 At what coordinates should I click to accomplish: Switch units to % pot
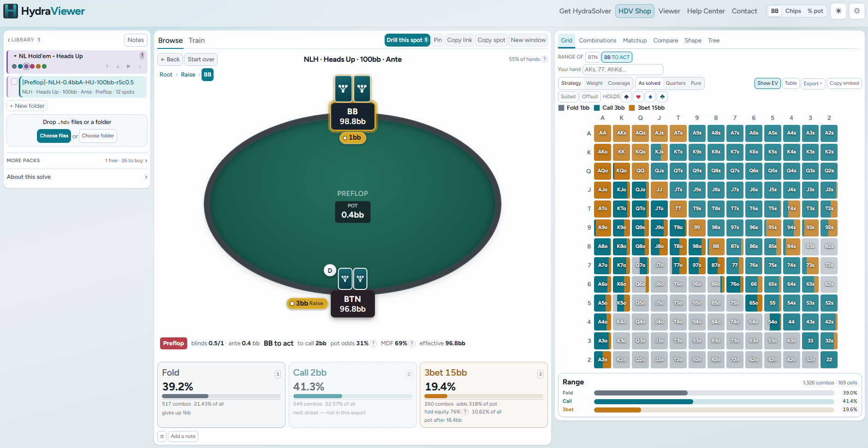click(815, 11)
